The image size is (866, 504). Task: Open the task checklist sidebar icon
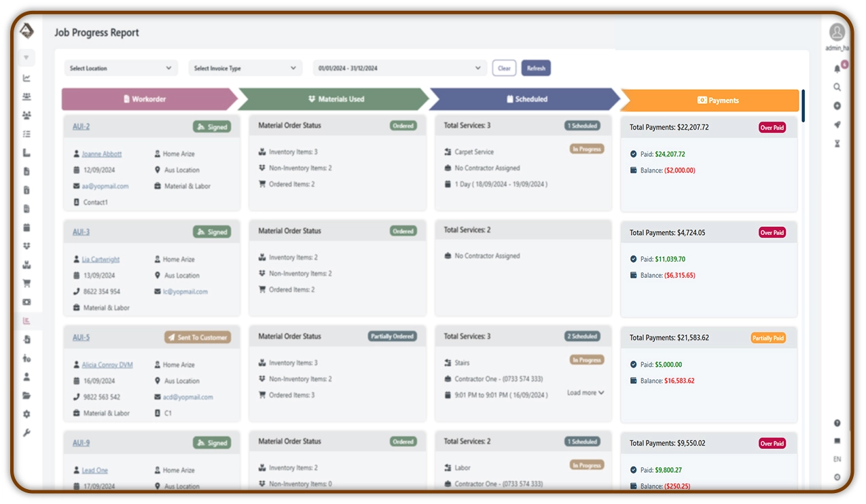26,134
